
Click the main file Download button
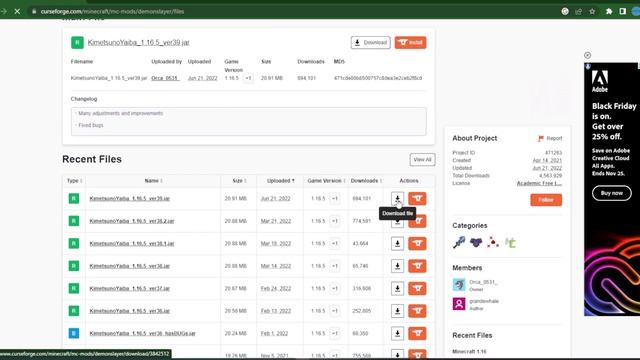pos(370,42)
